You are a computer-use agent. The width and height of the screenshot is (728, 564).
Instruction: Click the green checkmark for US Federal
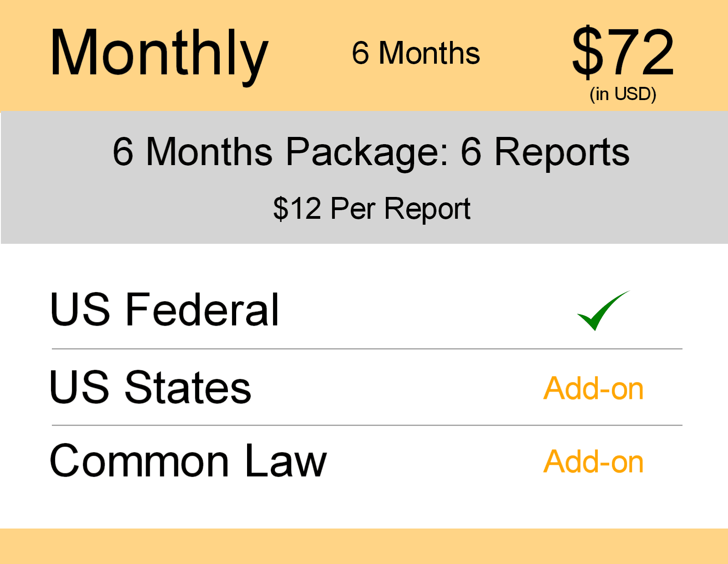click(601, 312)
